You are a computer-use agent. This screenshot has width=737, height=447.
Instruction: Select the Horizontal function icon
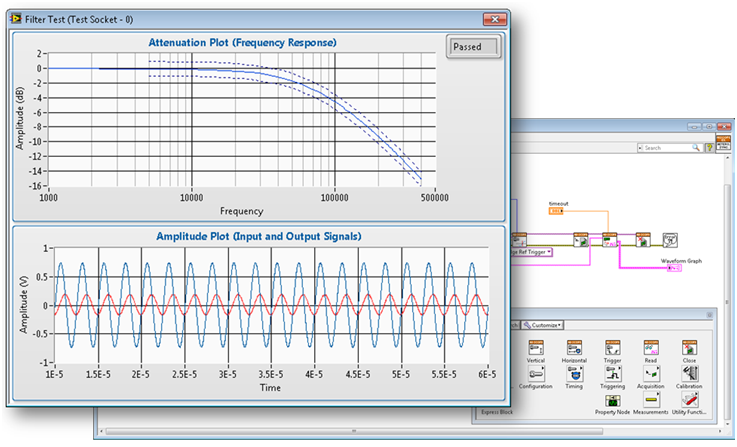(x=574, y=347)
